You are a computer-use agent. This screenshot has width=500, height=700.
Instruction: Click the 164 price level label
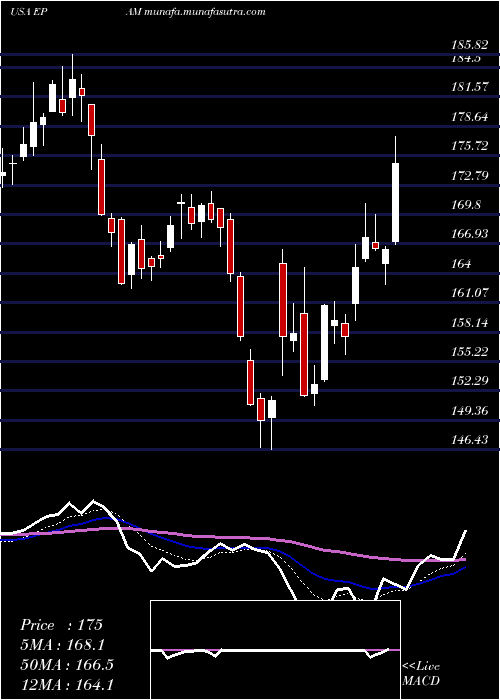(461, 263)
